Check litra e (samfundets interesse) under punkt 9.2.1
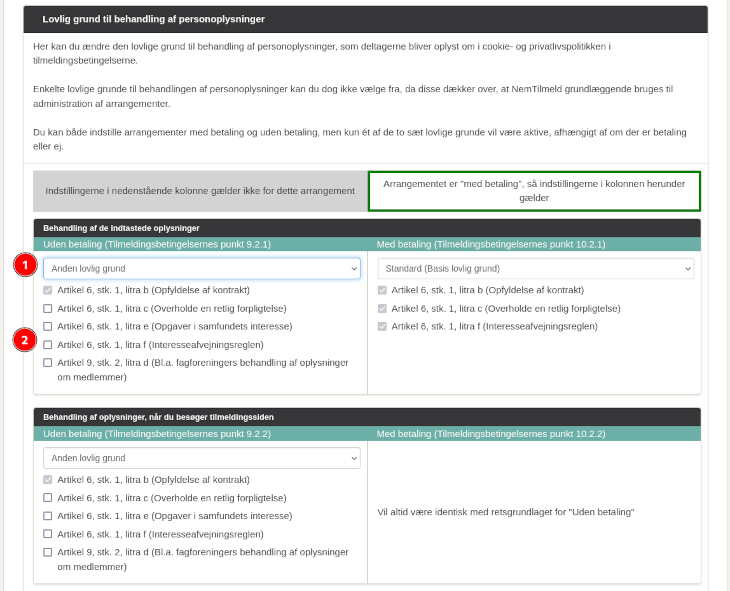Screen dimensions: 730x591 47,326
